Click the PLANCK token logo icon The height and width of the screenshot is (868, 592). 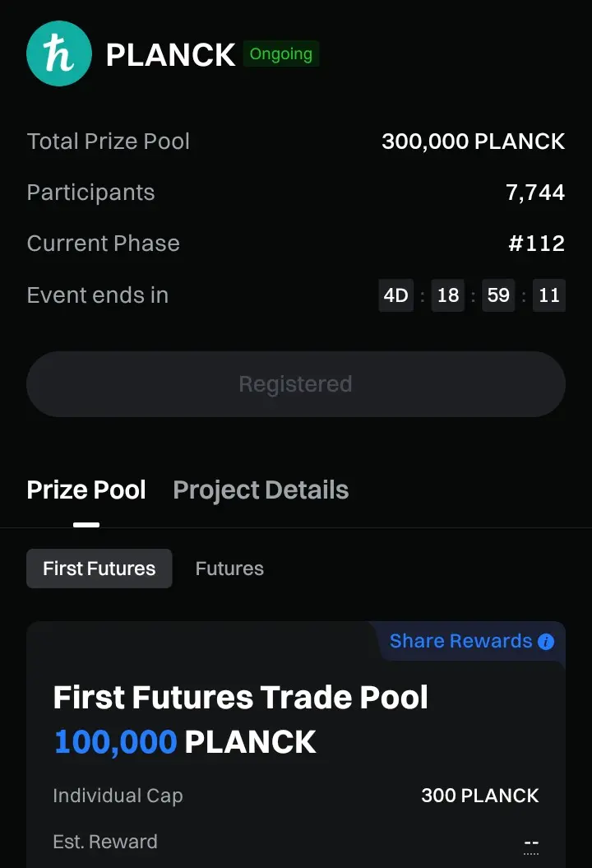tap(58, 53)
